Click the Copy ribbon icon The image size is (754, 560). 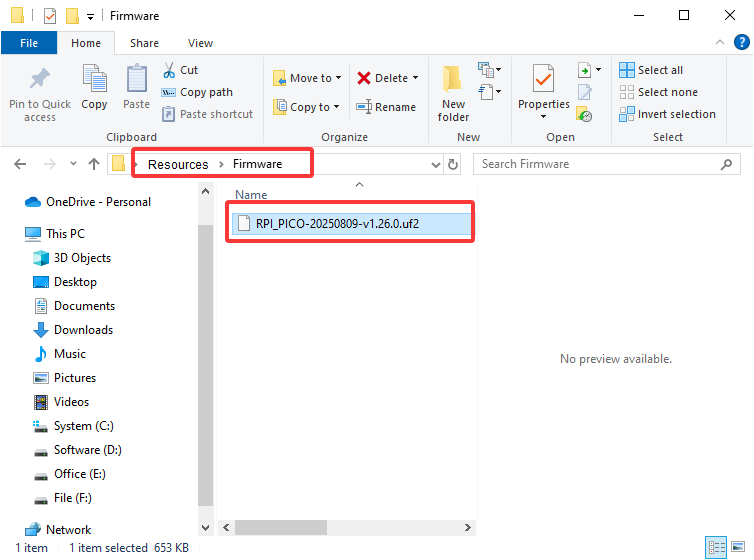(94, 78)
